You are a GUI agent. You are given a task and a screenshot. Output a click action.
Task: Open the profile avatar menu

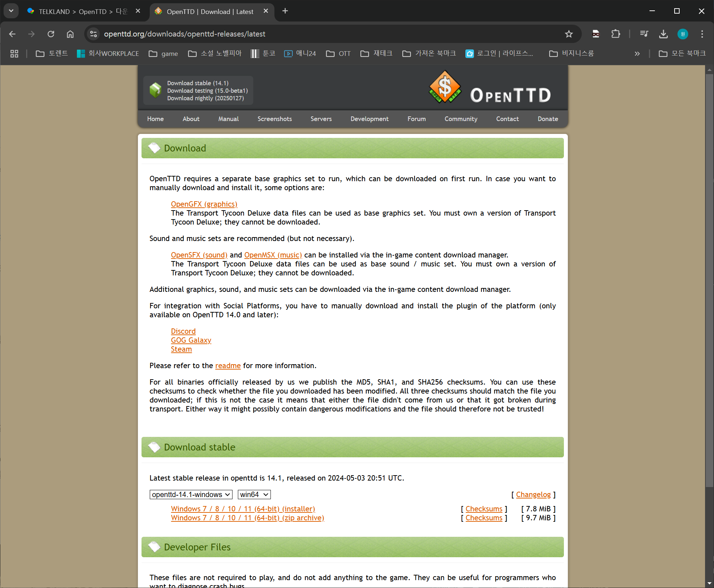pyautogui.click(x=683, y=34)
